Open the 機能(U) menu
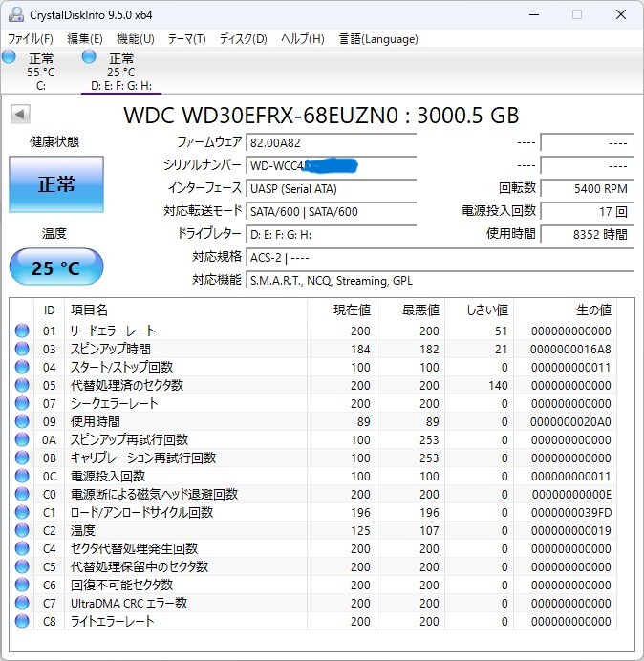This screenshot has height=661, width=644. pos(136,39)
